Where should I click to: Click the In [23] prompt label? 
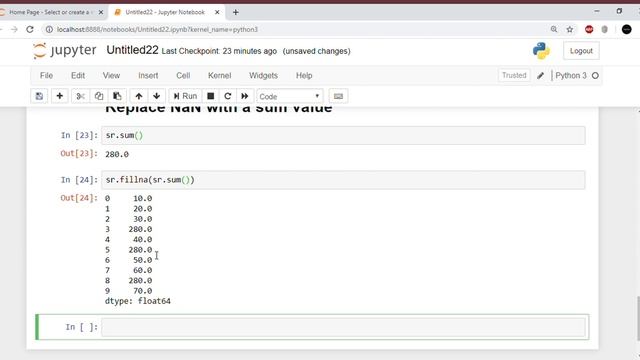79,135
